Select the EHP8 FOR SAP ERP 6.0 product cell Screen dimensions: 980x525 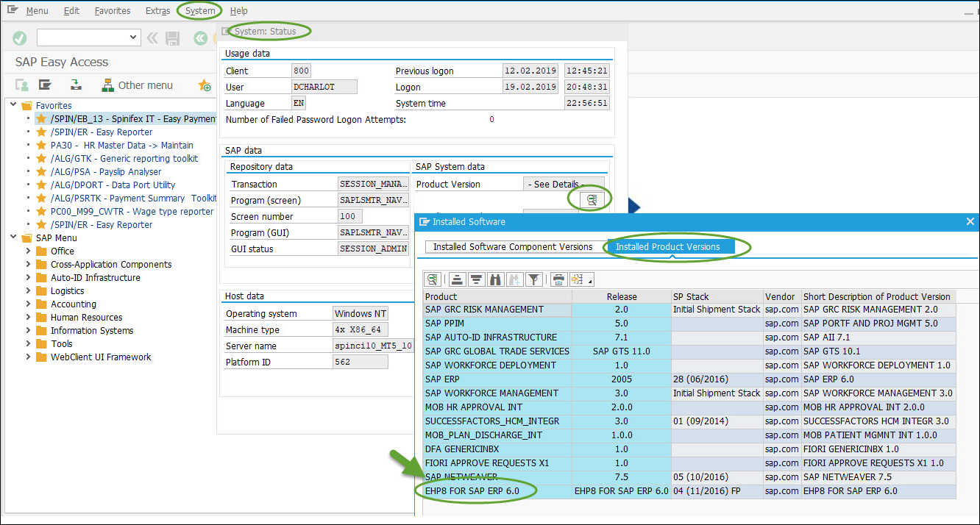pos(497,491)
